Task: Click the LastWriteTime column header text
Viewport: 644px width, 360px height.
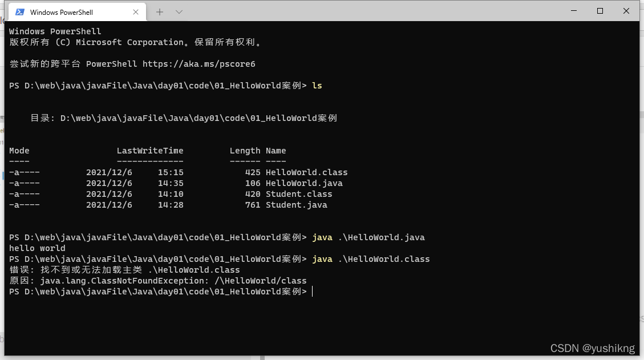Action: coord(150,151)
